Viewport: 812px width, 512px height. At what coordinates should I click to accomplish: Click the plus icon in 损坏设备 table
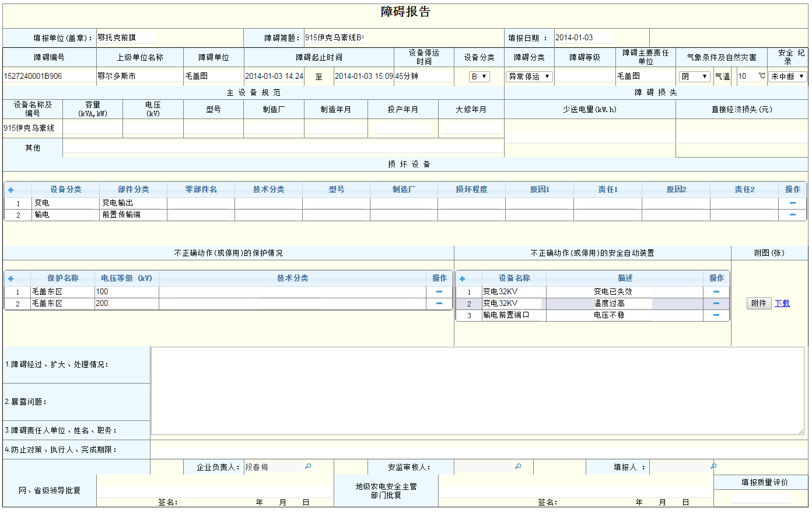pos(11,190)
